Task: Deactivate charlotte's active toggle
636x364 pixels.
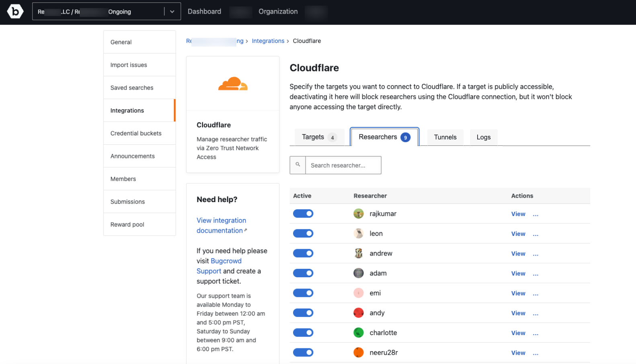Action: pos(303,333)
